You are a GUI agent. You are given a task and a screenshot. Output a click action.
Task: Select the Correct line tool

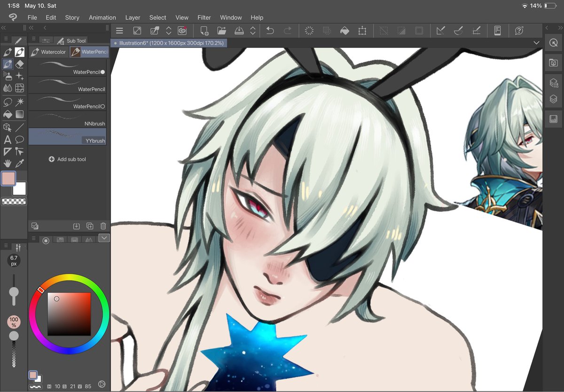coord(20,151)
